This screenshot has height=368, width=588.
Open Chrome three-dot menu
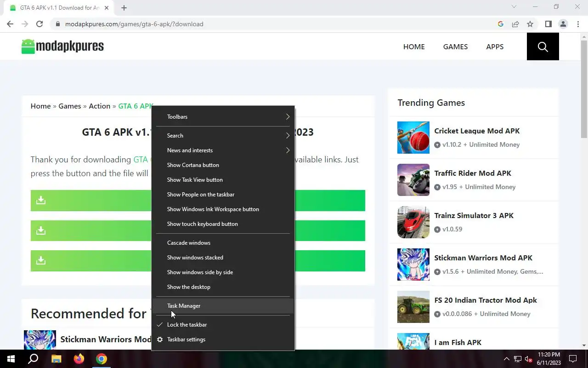(x=577, y=24)
